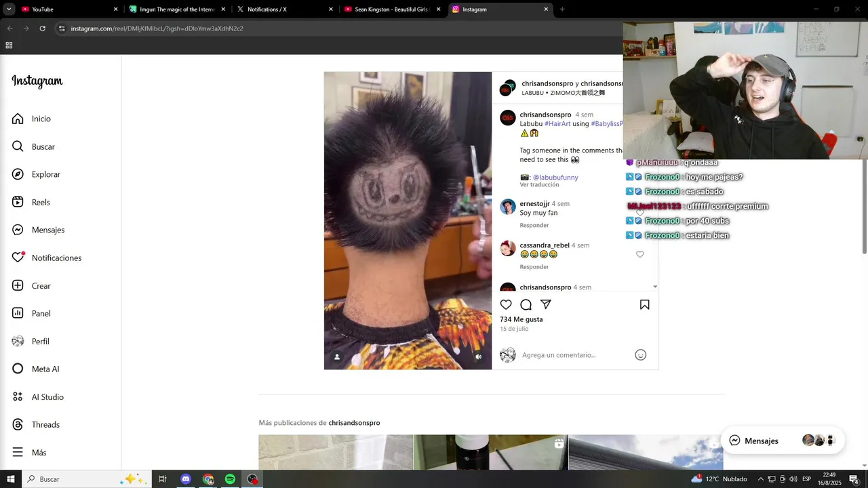The width and height of the screenshot is (868, 488).
Task: Open the emoji picker in comment box
Action: point(640,354)
